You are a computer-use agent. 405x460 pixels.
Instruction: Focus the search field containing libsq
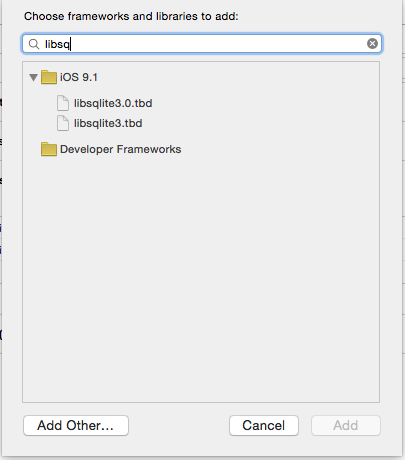[202, 44]
